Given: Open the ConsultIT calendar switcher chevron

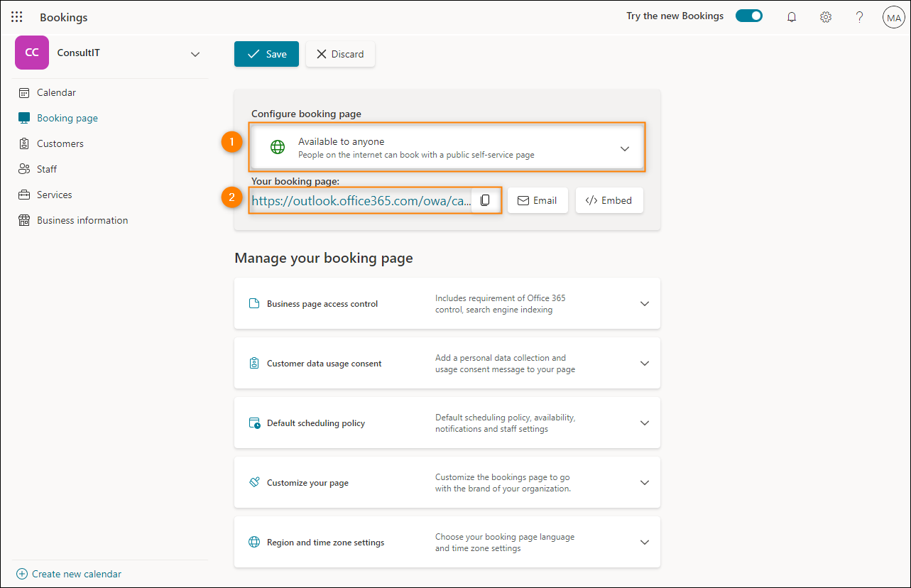Looking at the screenshot, I should point(195,54).
